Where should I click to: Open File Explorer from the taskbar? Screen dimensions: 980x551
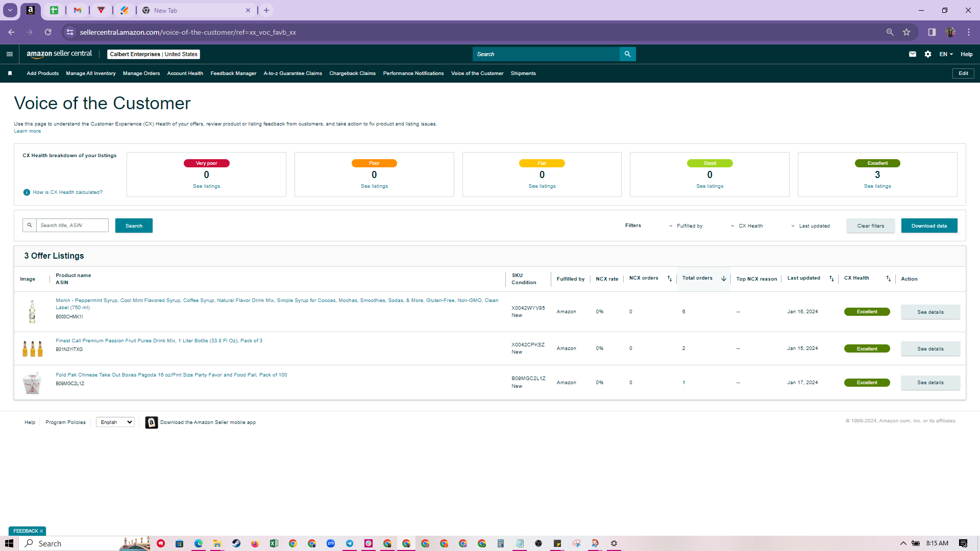(217, 543)
